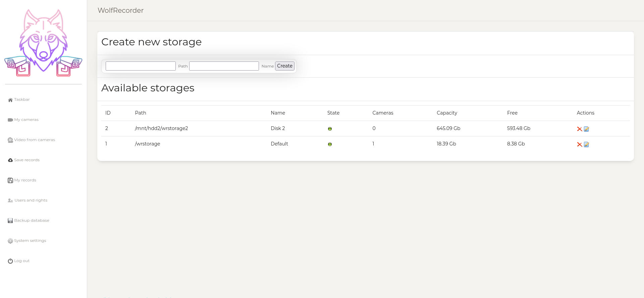644x298 pixels.
Task: Click the green state indicator for Disk 2
Action: click(330, 129)
